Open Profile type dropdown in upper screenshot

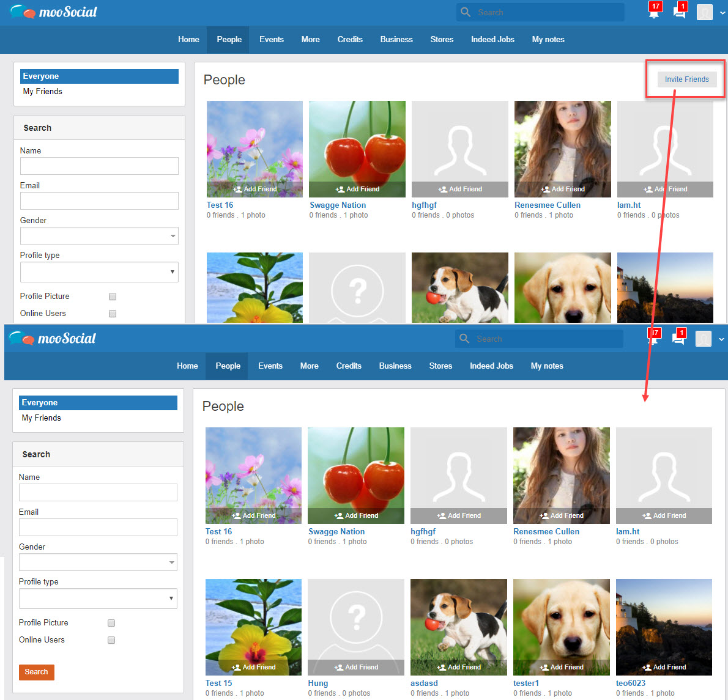pos(99,272)
